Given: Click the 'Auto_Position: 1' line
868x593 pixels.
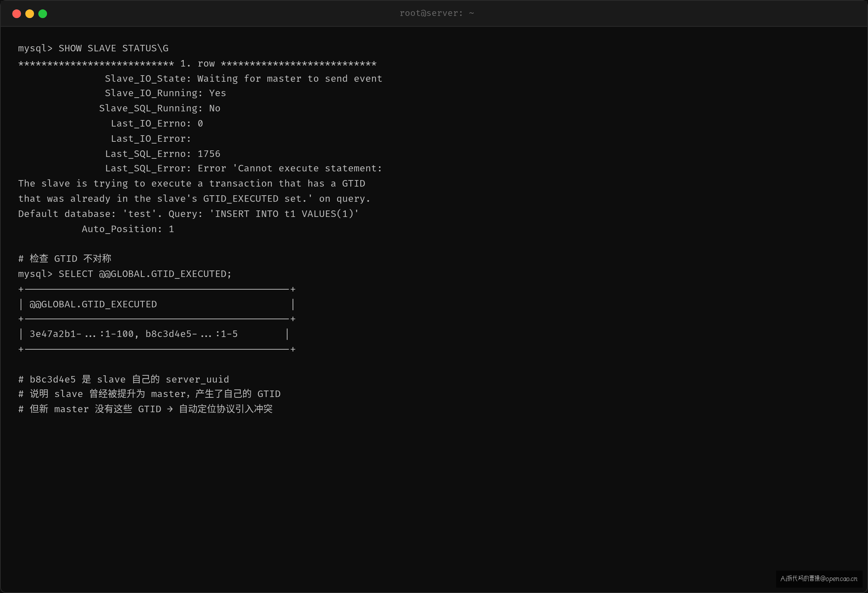Looking at the screenshot, I should pos(128,229).
